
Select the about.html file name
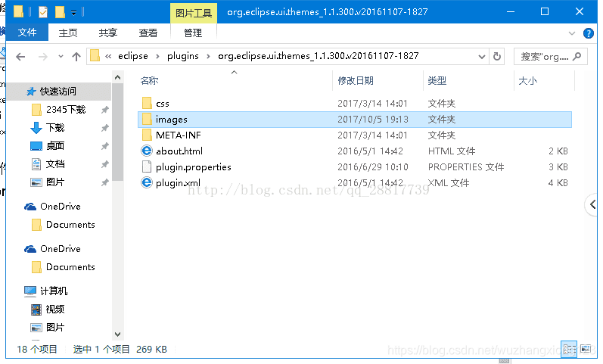point(179,151)
